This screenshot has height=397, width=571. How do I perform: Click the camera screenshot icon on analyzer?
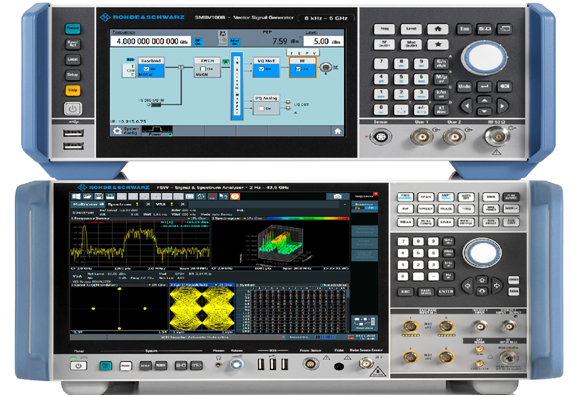click(338, 196)
